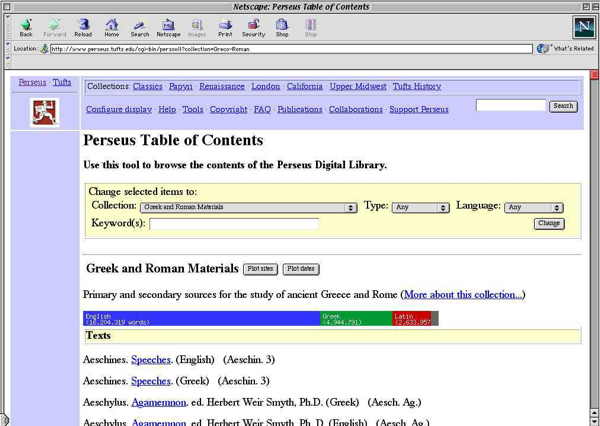Click the top search text box
The width and height of the screenshot is (600, 426).
click(511, 106)
